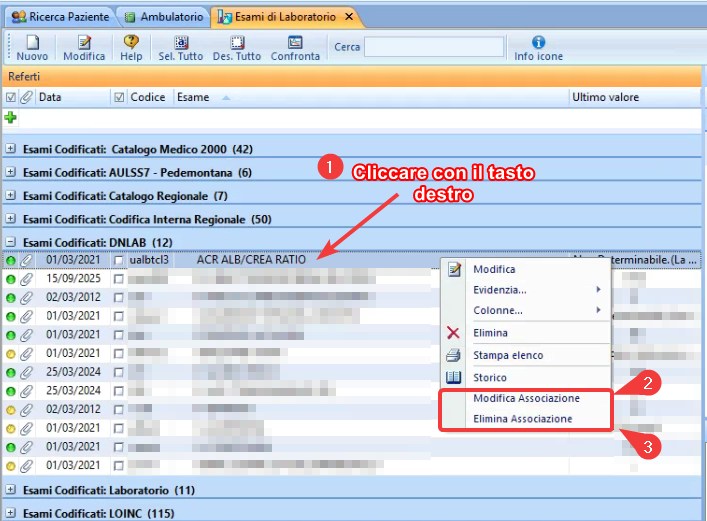Image resolution: width=707 pixels, height=521 pixels.
Task: Click the Modifica icon in context menu
Action: click(454, 269)
